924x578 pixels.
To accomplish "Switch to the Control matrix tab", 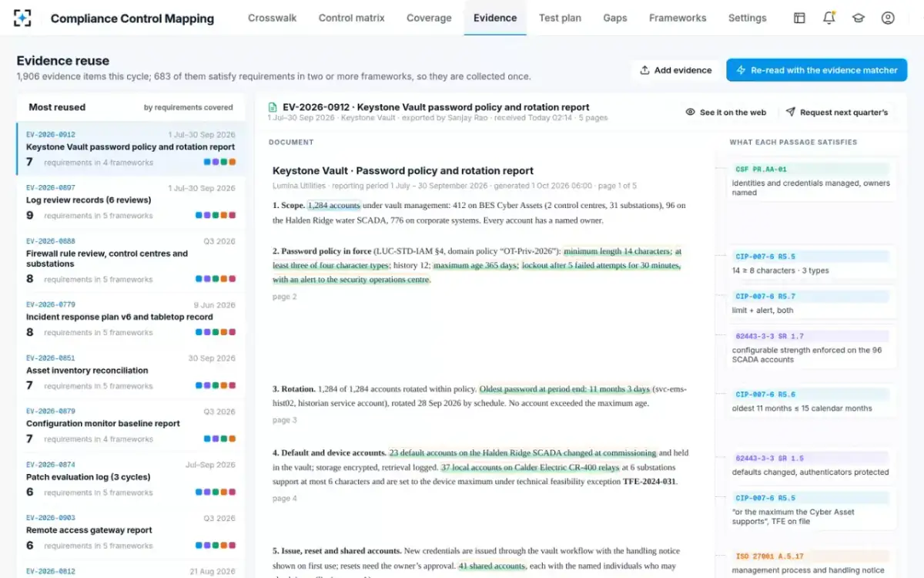I will [351, 18].
